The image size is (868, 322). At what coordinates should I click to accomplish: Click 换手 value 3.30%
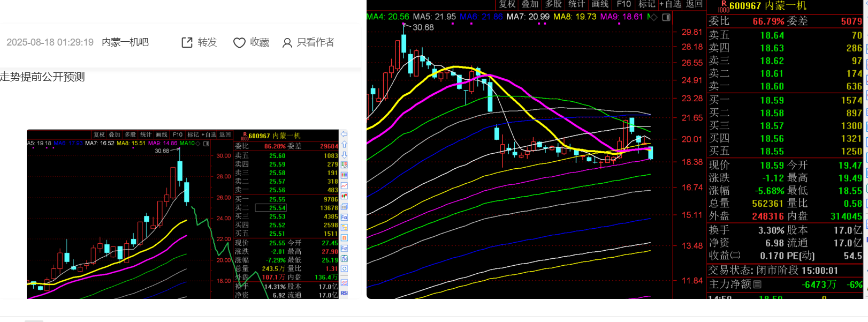771,230
